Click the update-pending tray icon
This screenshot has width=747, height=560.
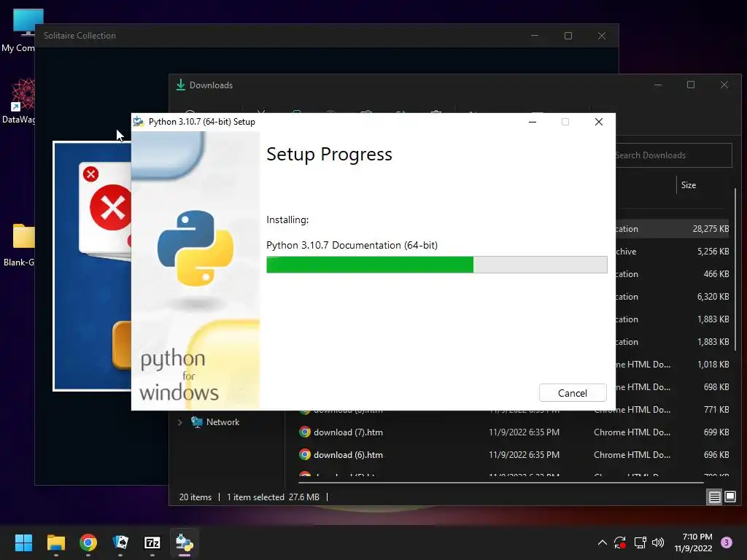coord(620,542)
